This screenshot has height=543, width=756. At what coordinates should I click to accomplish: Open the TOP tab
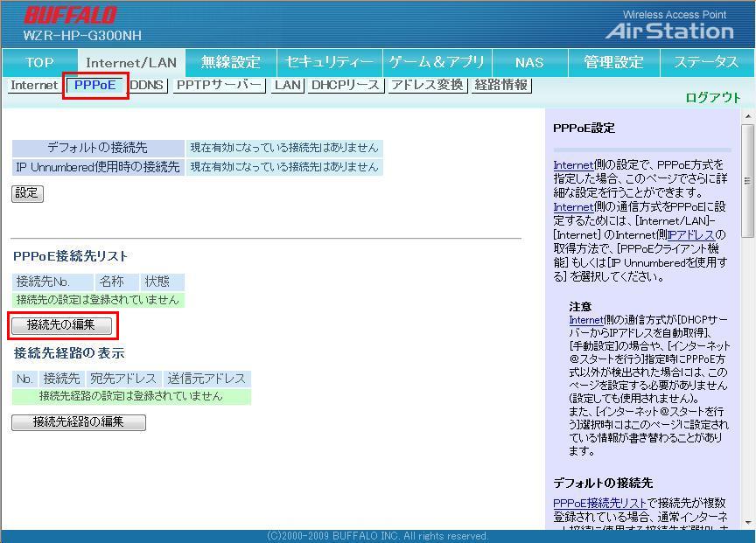click(x=39, y=62)
